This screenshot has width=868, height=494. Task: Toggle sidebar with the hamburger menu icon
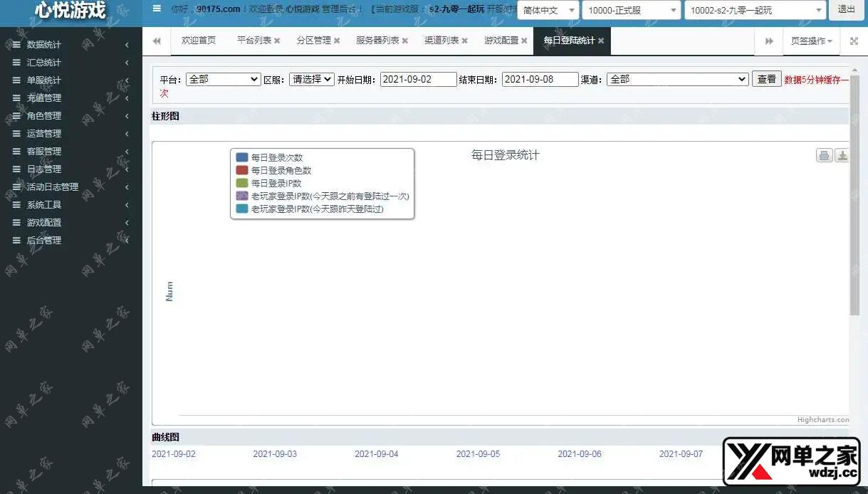(x=157, y=9)
